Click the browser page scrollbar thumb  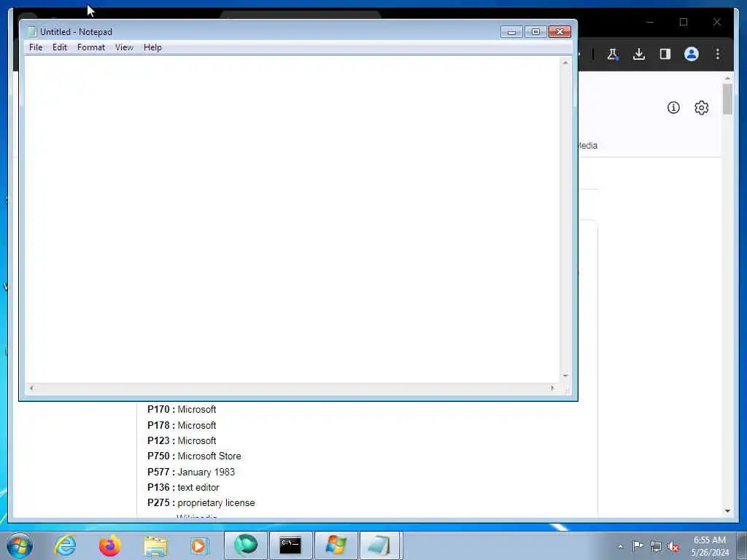click(x=727, y=99)
